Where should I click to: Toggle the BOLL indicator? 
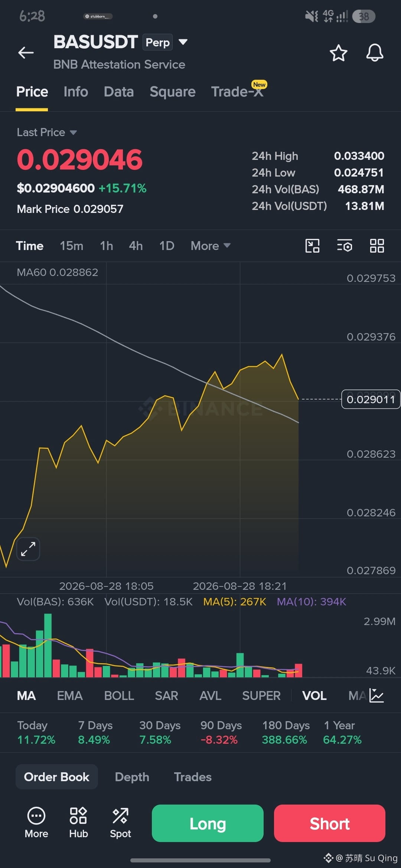tap(119, 696)
